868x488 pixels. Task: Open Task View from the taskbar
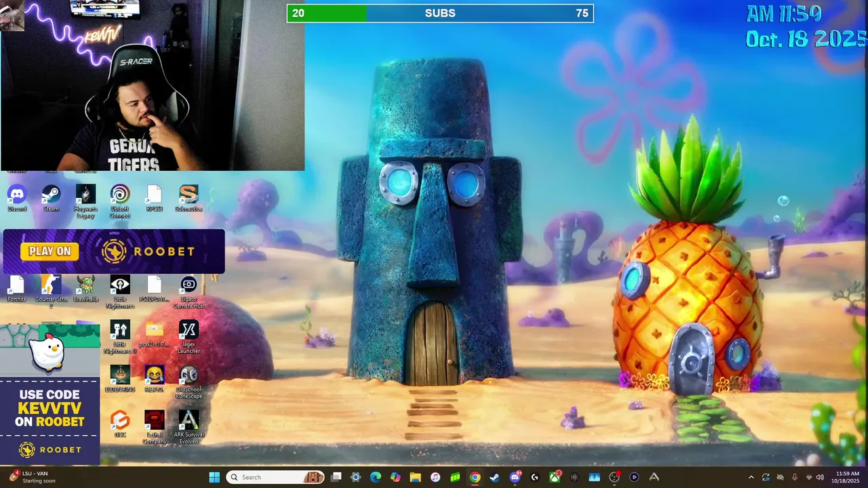336,477
